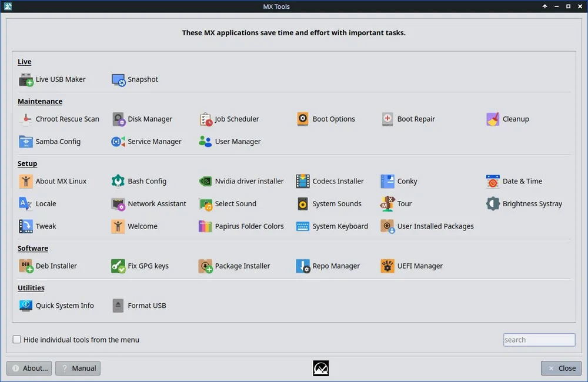
Task: Open the Live USB Maker icon
Action: (26, 79)
